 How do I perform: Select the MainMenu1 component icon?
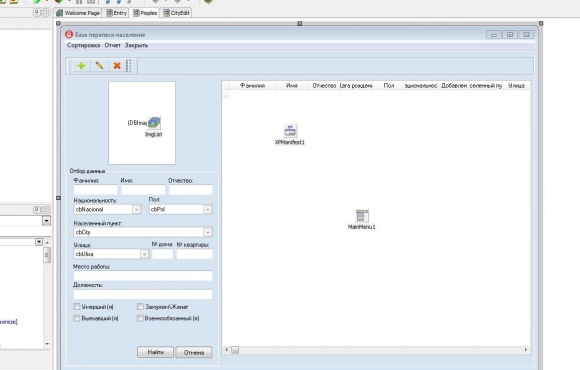pyautogui.click(x=362, y=216)
